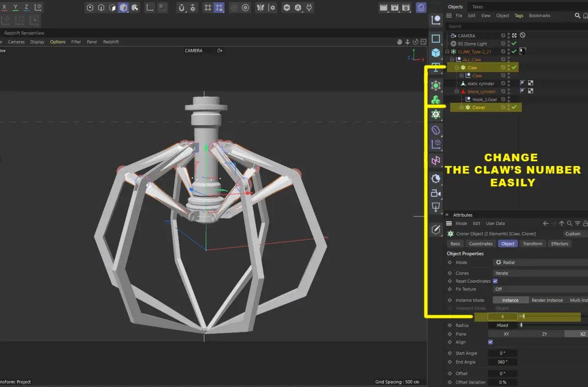This screenshot has width=588, height=387.
Task: Open the Fix Texture dropdown showing Off
Action: point(540,289)
